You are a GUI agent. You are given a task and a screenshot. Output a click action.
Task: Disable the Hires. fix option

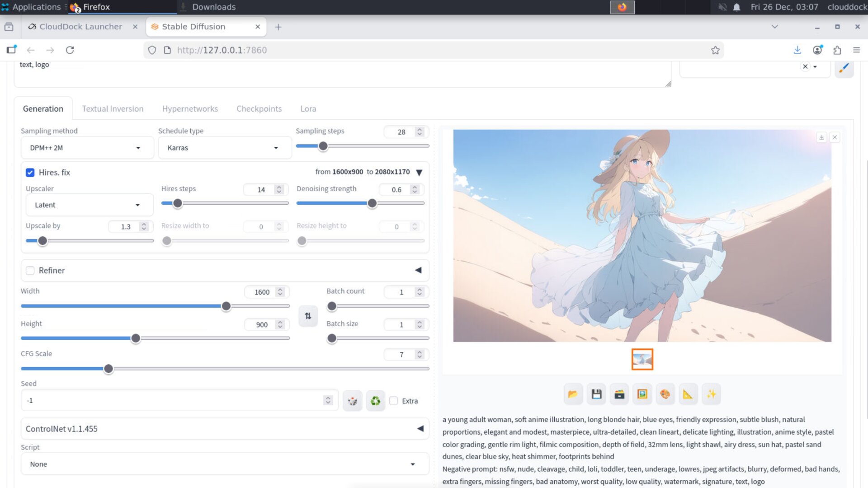(30, 172)
